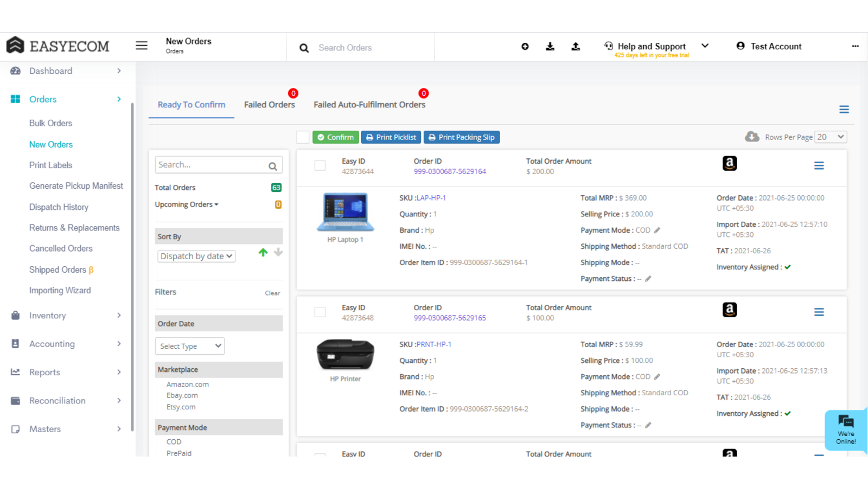Click the Search Orders field in header
868x488 pixels.
coord(369,48)
